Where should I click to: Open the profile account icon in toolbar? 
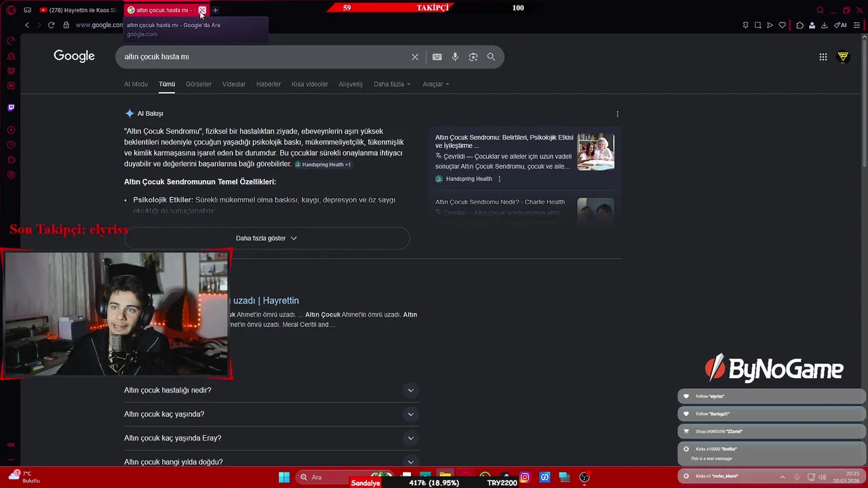coord(812,25)
